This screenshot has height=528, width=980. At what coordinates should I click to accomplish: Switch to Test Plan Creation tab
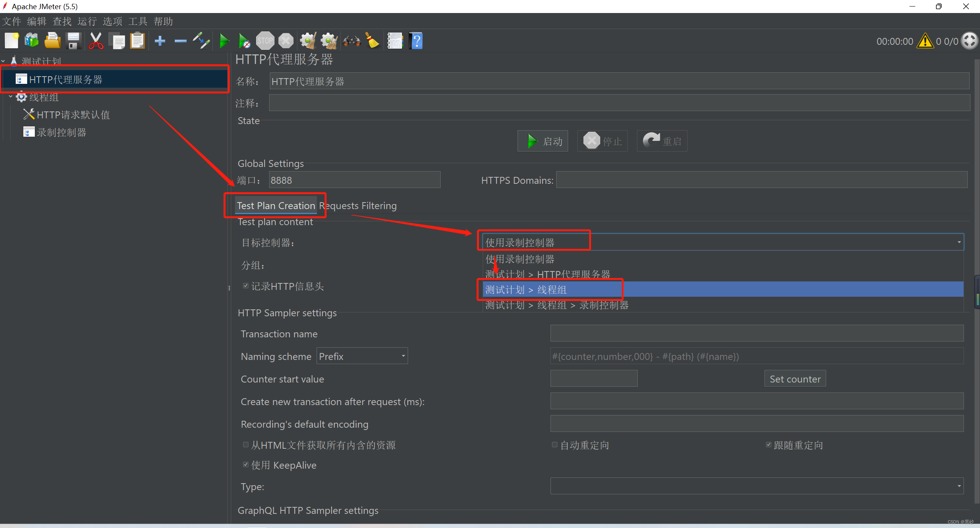[276, 206]
